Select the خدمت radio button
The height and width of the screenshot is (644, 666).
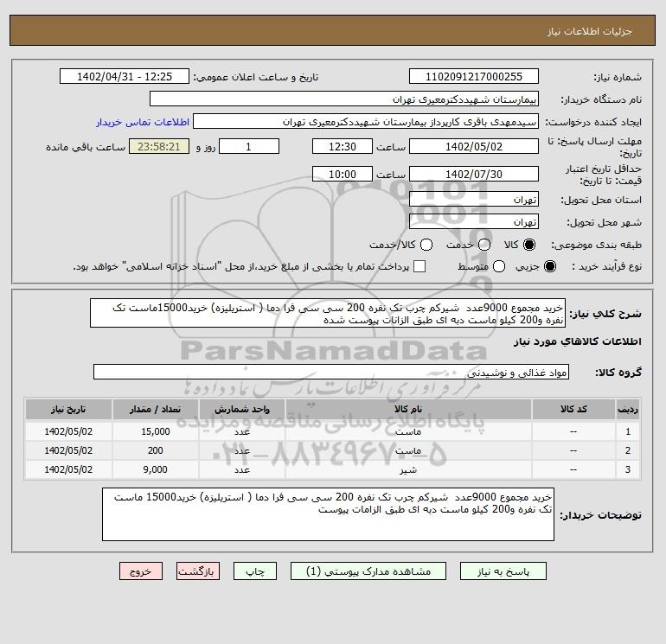point(484,245)
